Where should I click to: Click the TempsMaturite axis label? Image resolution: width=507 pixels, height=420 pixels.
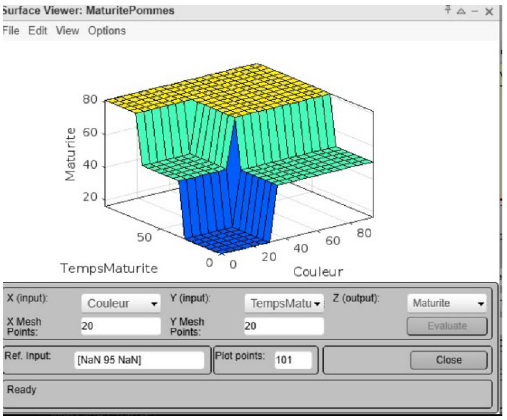coord(109,268)
